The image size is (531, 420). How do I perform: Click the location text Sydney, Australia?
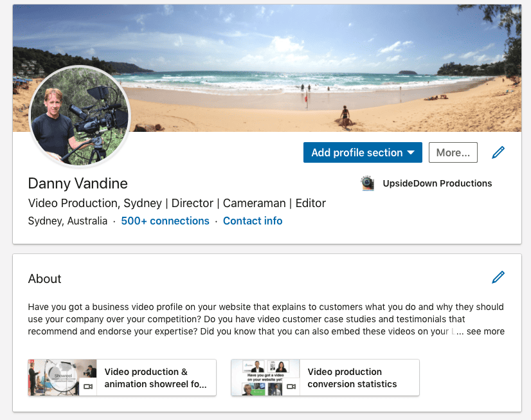pos(67,221)
